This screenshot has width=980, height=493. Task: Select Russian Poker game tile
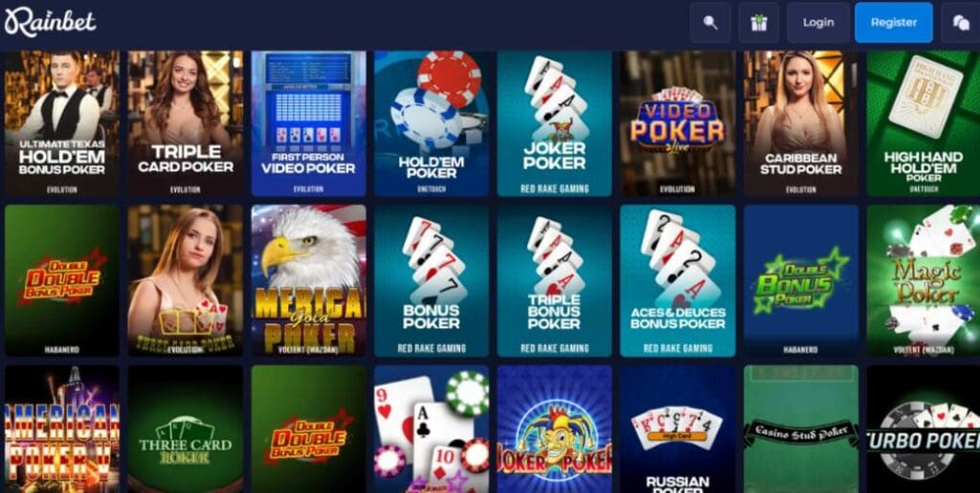coord(678,429)
